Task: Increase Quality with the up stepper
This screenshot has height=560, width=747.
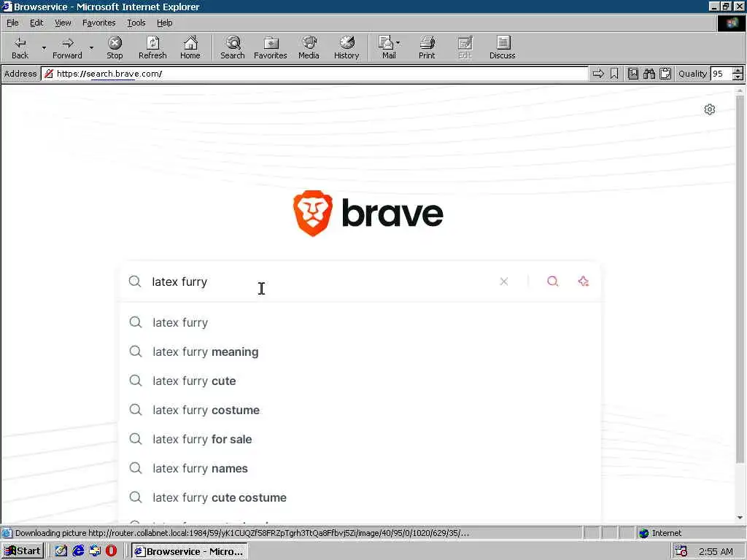Action: coord(738,71)
